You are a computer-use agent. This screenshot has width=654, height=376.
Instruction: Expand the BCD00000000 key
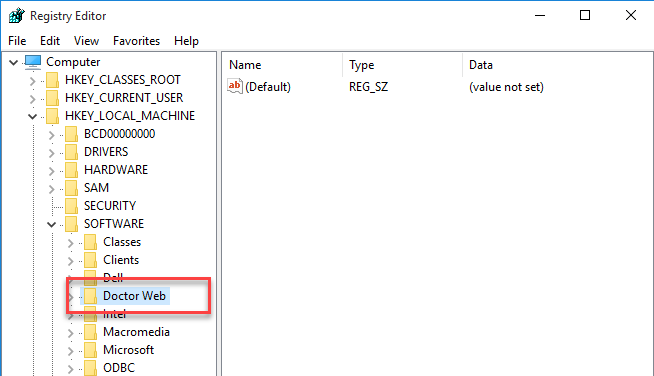coord(52,135)
